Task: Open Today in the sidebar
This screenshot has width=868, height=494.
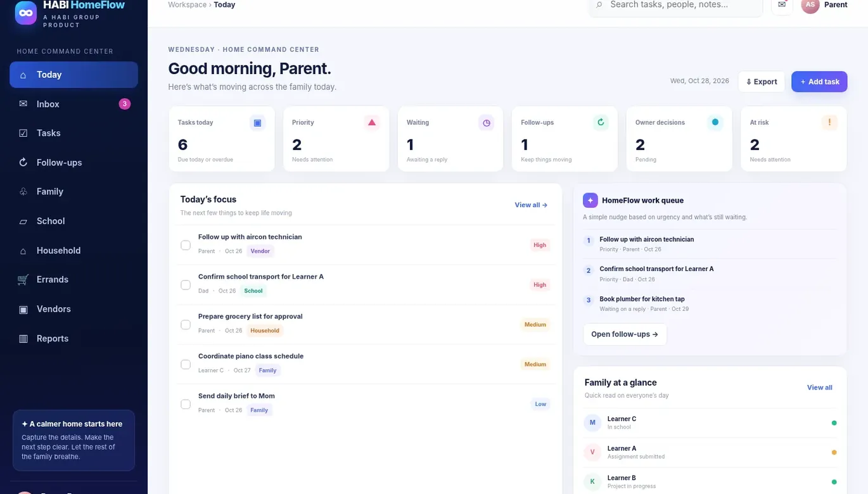Action: pos(73,75)
